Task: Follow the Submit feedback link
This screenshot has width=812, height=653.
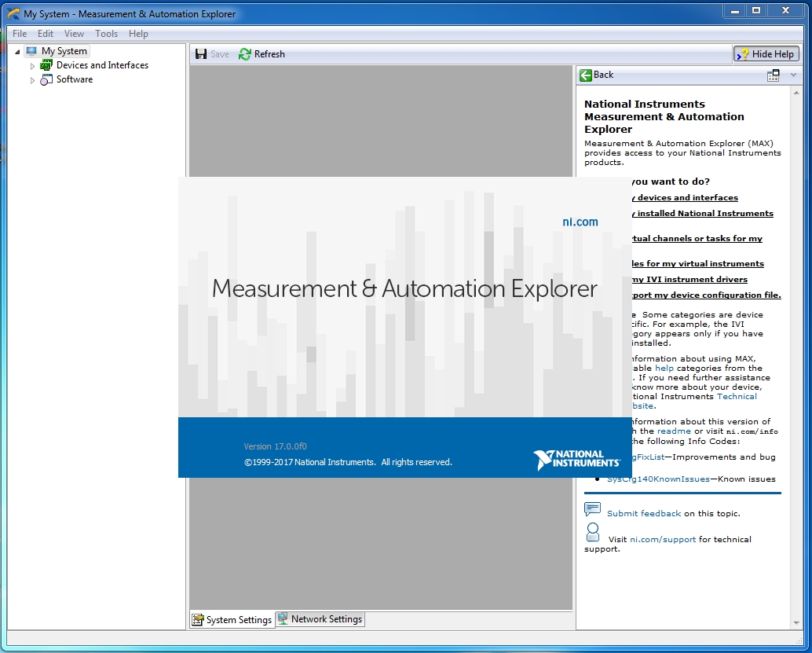Action: 644,514
